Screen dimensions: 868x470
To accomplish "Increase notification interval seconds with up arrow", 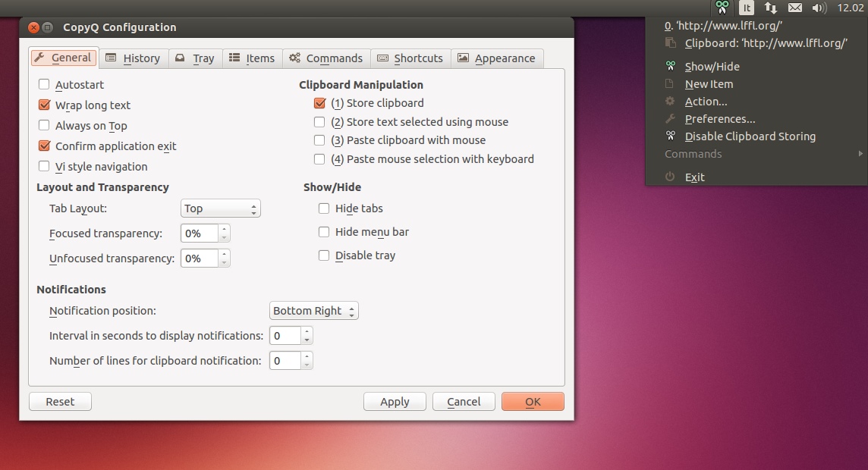I will [x=307, y=331].
